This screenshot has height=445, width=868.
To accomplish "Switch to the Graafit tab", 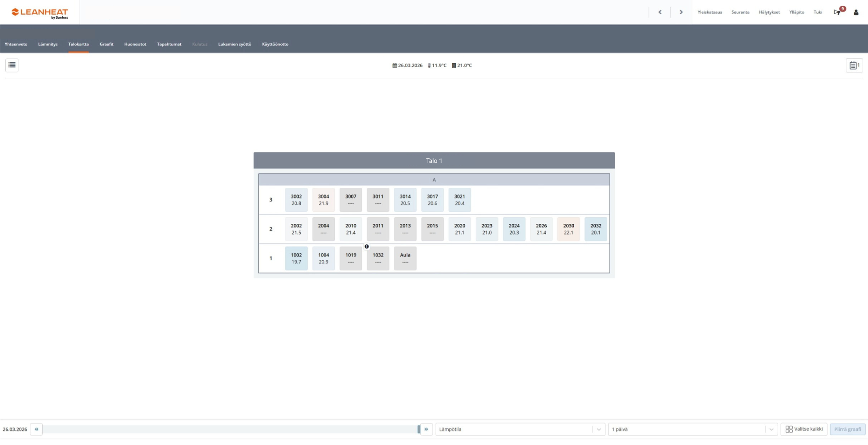I will coord(106,44).
